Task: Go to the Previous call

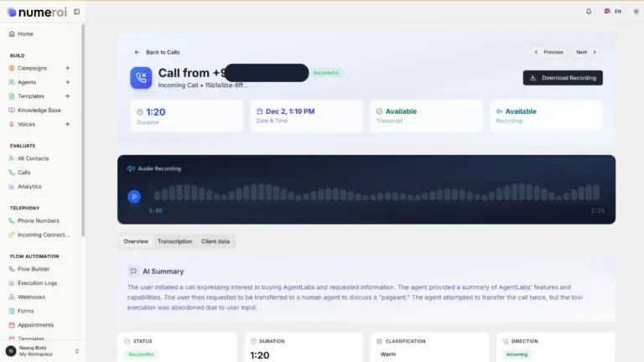Action: point(548,52)
